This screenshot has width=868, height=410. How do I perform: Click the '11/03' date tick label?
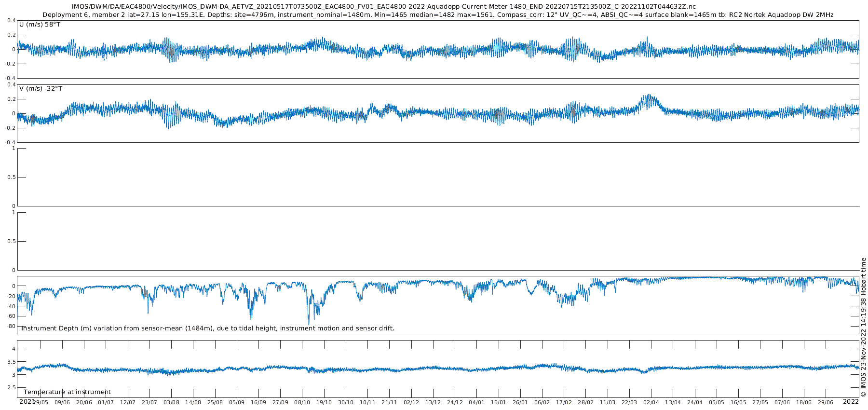click(608, 402)
